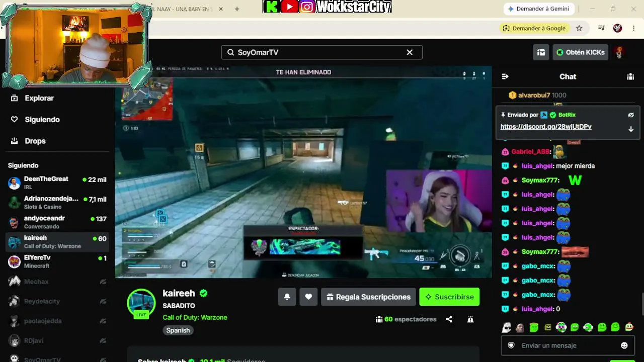Insert the red-hat clown emote
Image resolution: width=644 pixels, height=362 pixels.
(629, 328)
